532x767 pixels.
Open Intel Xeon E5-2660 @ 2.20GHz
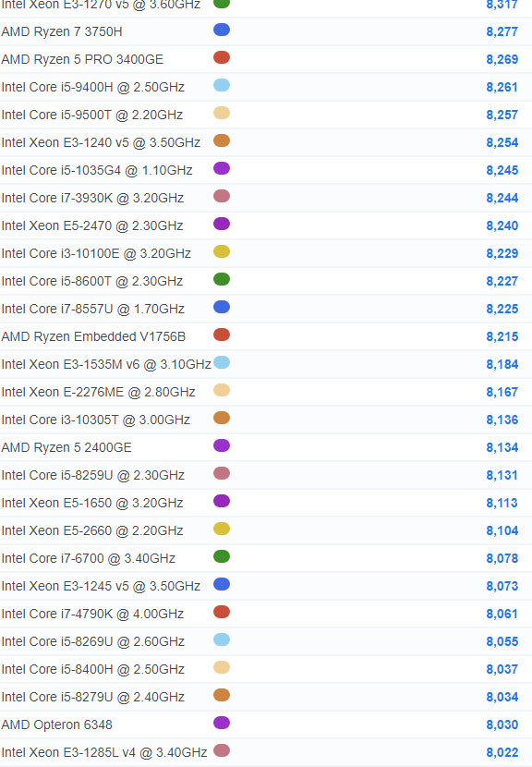pos(92,530)
